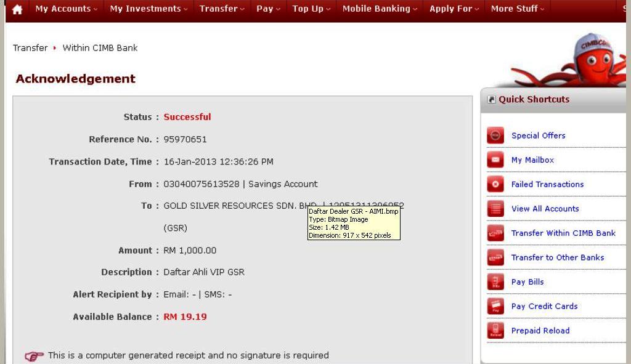Expand the More Stuff menu
Screen dimensions: 631x364
pos(518,9)
